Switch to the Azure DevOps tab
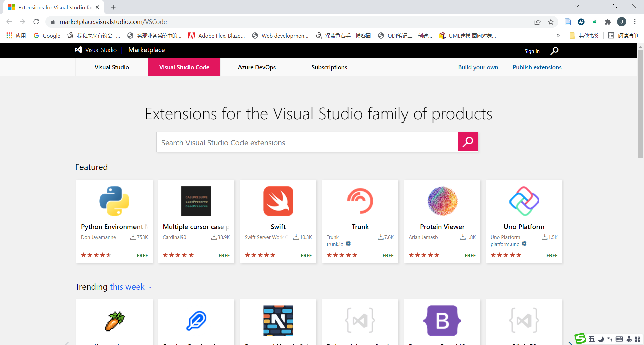The image size is (644, 345). coord(257,67)
